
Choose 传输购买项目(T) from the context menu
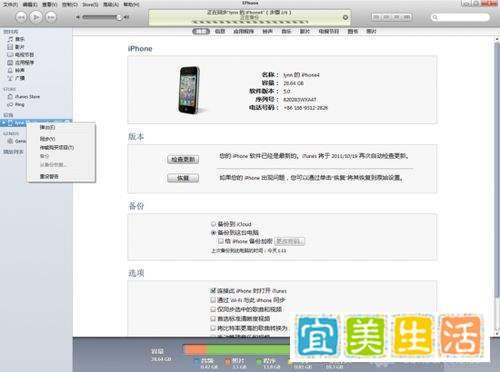click(x=57, y=147)
